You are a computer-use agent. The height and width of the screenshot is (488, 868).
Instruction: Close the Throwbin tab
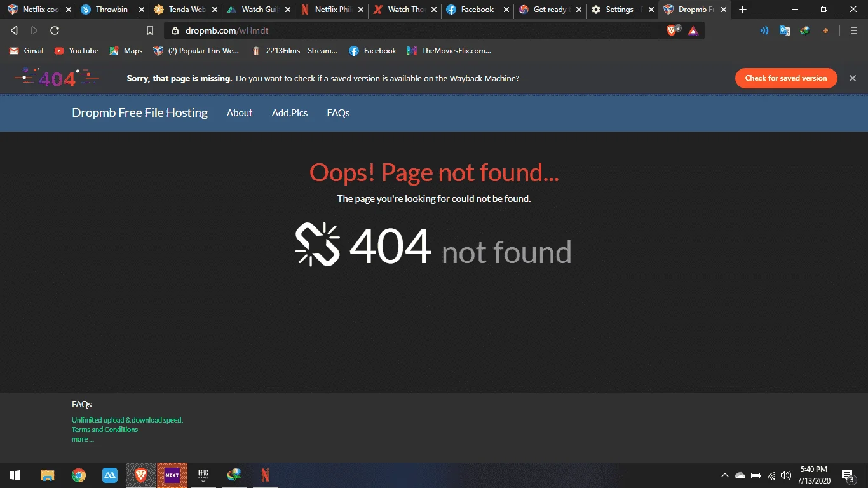pyautogui.click(x=142, y=10)
